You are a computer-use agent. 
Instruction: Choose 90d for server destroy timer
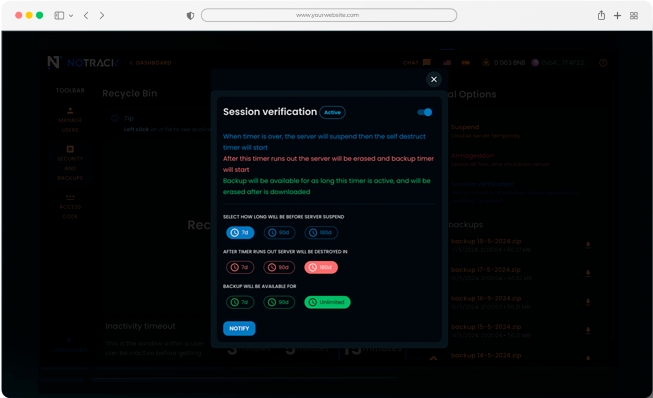279,267
